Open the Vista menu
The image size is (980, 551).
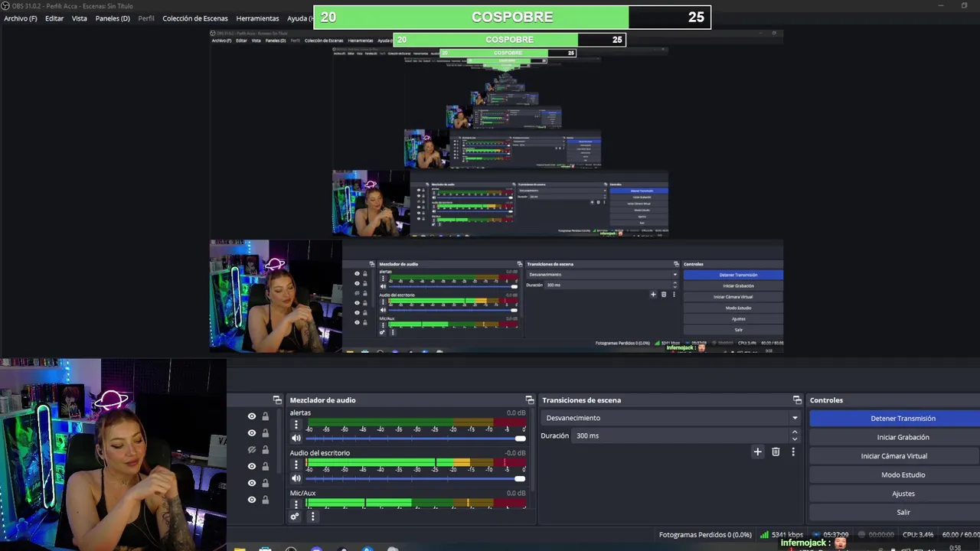pyautogui.click(x=80, y=18)
